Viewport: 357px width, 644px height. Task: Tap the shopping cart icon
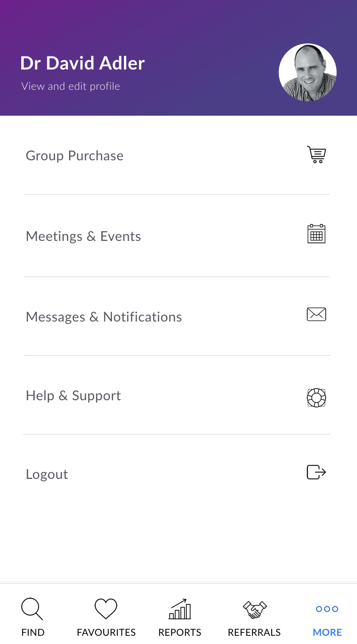316,154
